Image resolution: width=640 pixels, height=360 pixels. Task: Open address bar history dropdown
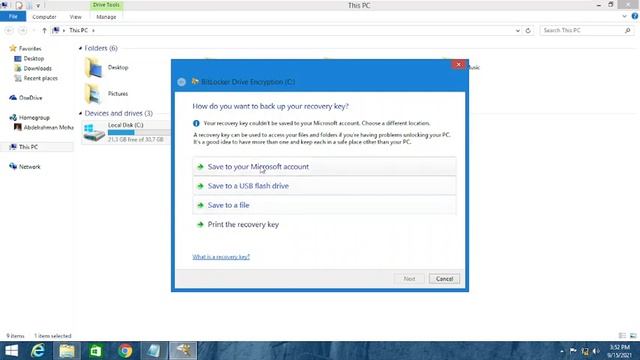click(x=518, y=31)
